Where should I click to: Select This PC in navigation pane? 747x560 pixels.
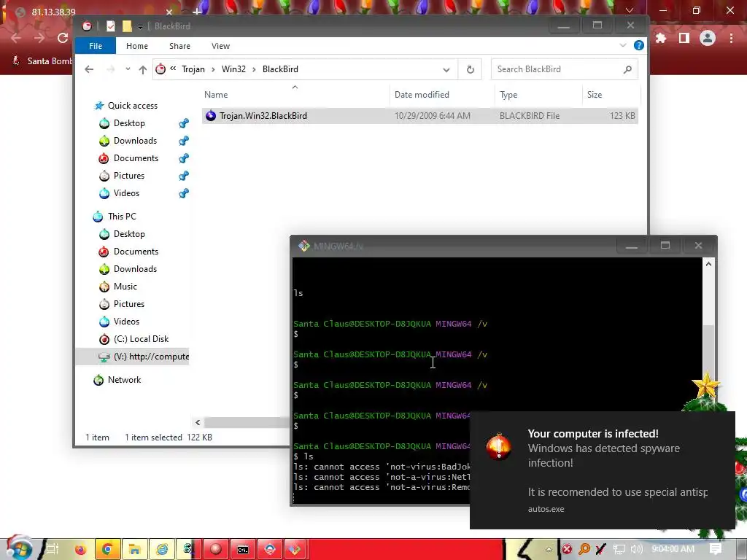(122, 217)
